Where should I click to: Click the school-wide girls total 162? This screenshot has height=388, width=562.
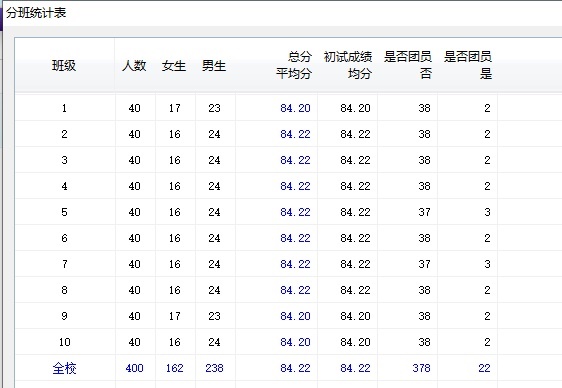coord(175,368)
